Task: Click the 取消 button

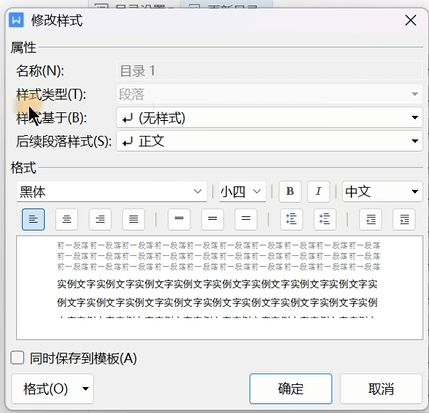Action: point(381,389)
